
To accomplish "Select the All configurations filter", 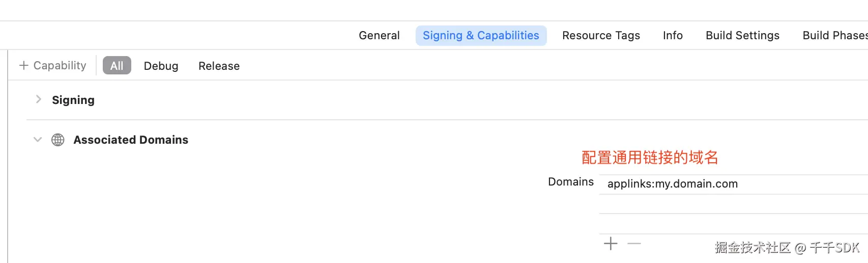I will pyautogui.click(x=117, y=66).
